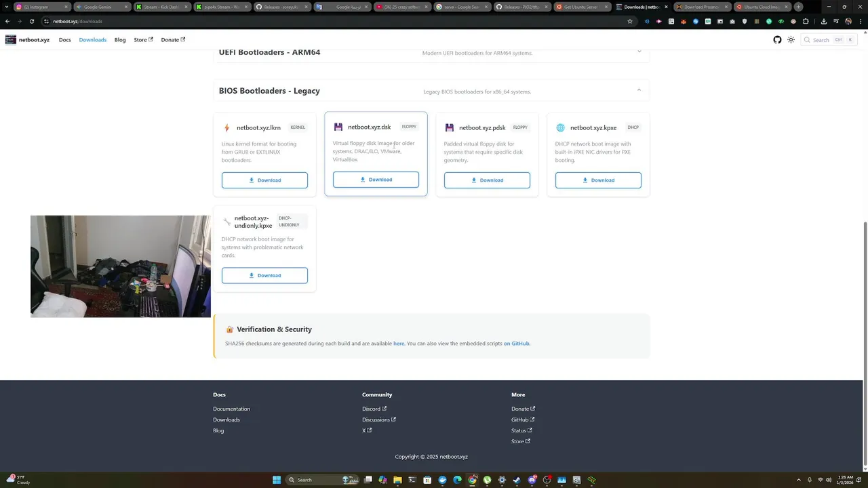Download netboot.xyz.pdsk
The height and width of the screenshot is (488, 868).
click(487, 180)
